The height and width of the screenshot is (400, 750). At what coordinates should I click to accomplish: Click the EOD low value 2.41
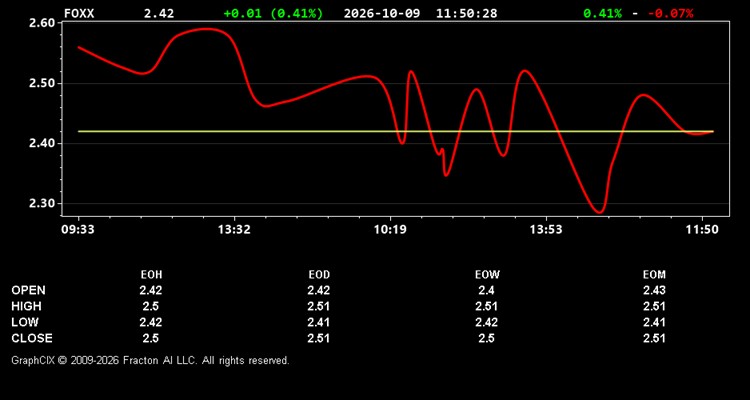(319, 322)
